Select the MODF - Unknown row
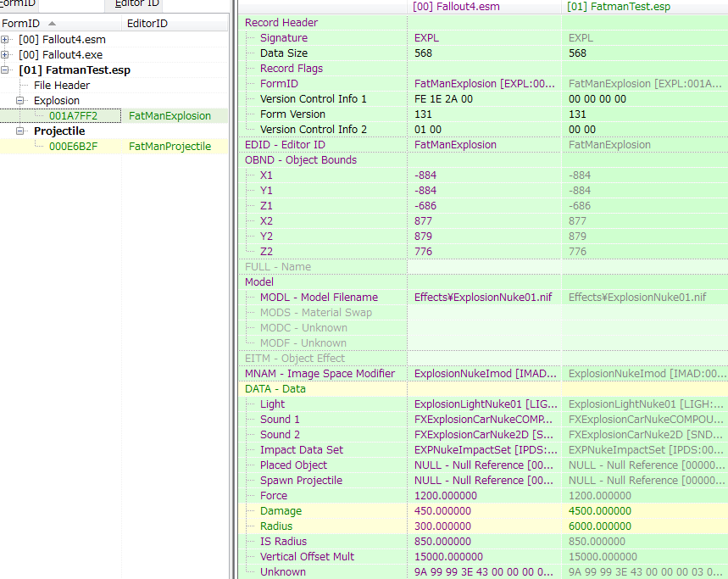 click(483, 343)
